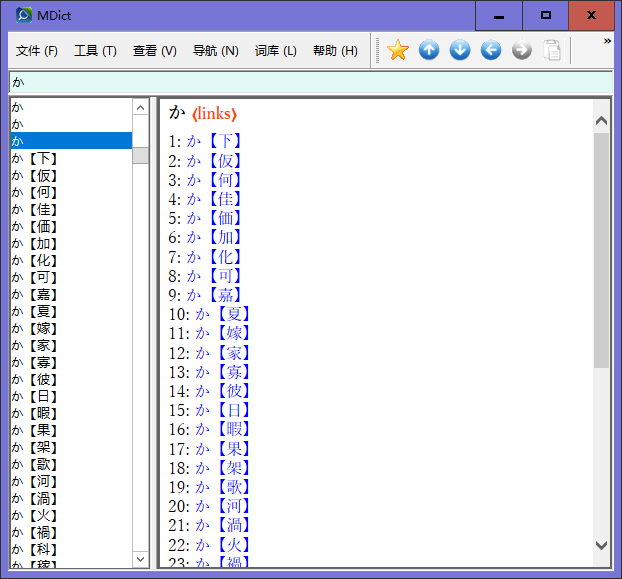Select か【仮】 in the word list
622x579 pixels.
[x=71, y=175]
